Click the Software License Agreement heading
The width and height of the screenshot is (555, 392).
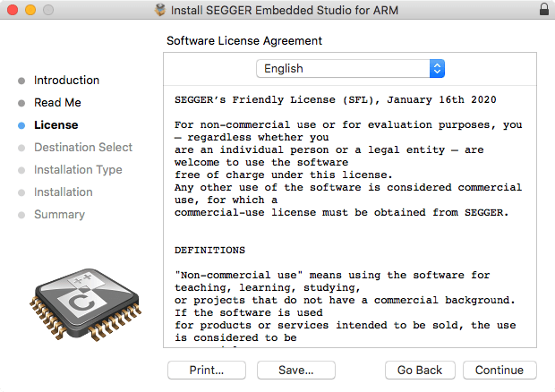pos(244,40)
